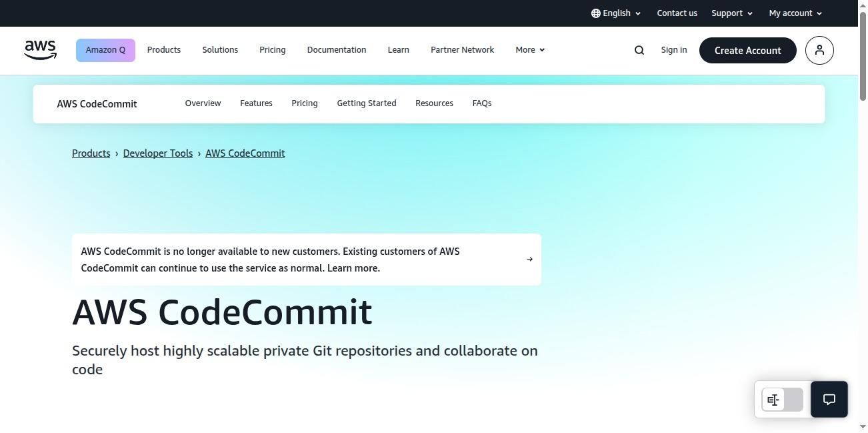Switch to the Features tab
The image size is (868, 433).
point(256,103)
